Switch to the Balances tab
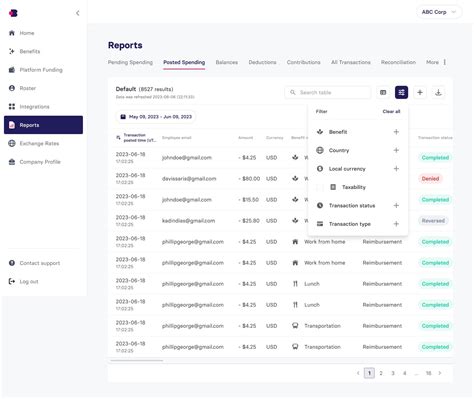 (x=227, y=62)
